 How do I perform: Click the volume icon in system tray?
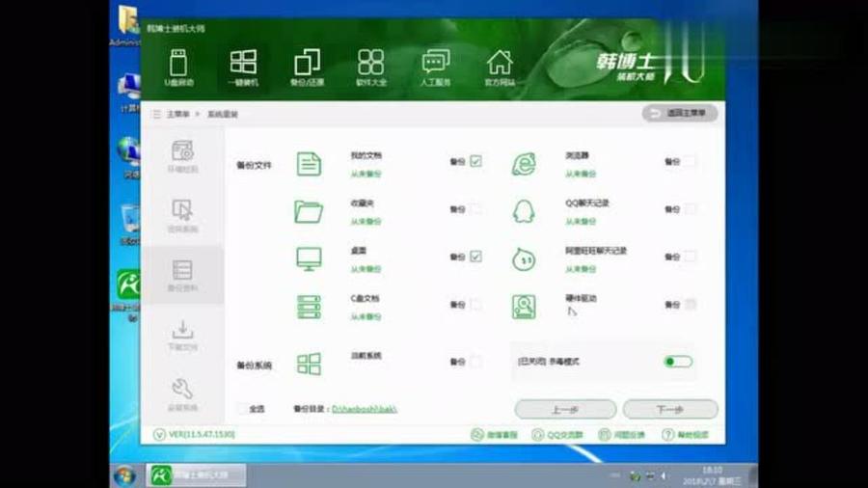pyautogui.click(x=664, y=475)
